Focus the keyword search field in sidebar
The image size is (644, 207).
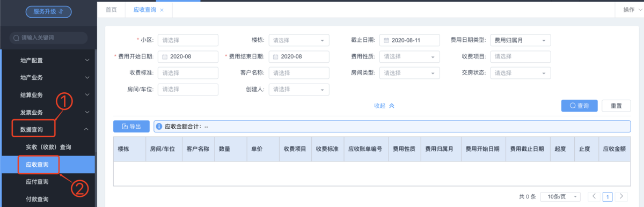coord(48,38)
